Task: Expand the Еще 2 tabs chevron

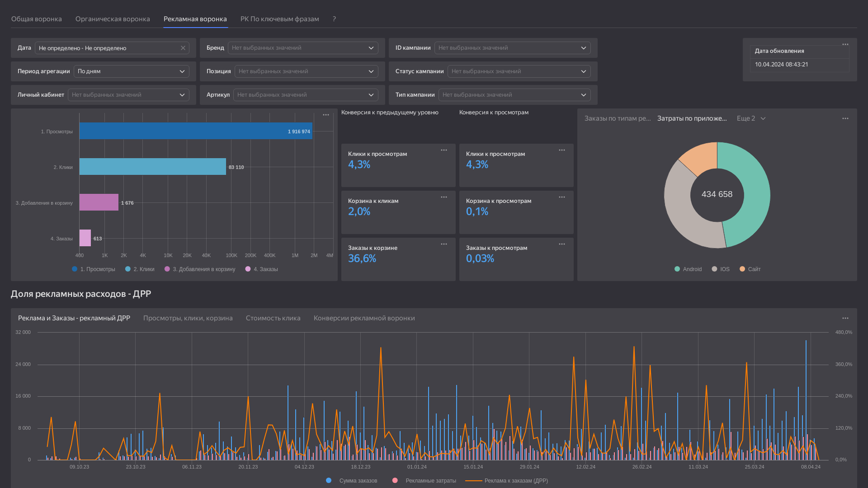Action: click(x=763, y=118)
